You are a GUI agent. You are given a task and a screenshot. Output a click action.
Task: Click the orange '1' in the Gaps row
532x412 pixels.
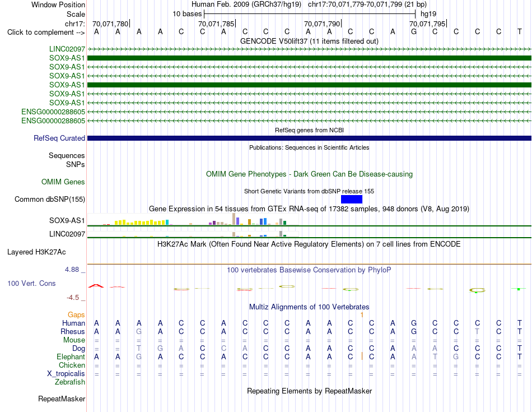pos(362,315)
